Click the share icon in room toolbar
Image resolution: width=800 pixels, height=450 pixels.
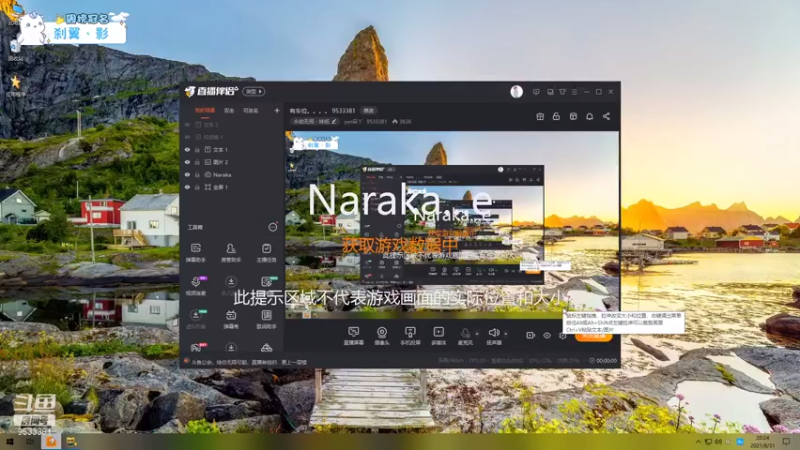(x=606, y=116)
